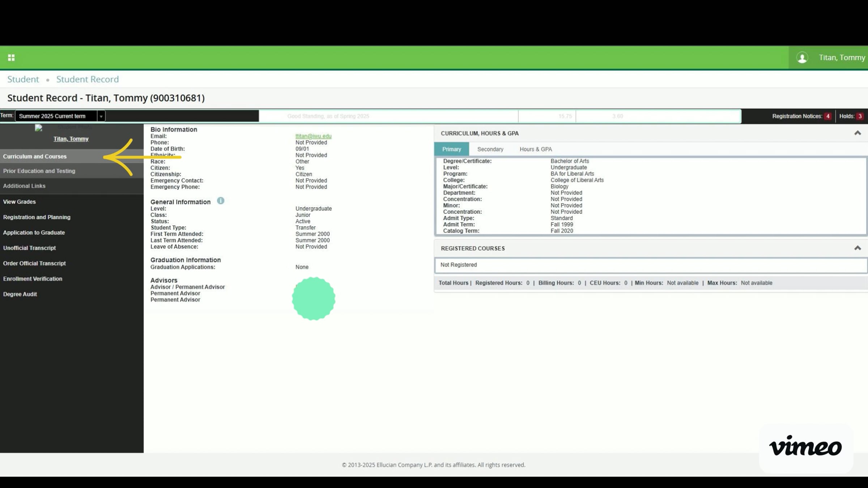
Task: Open the Term dropdown arrow
Action: point(101,116)
